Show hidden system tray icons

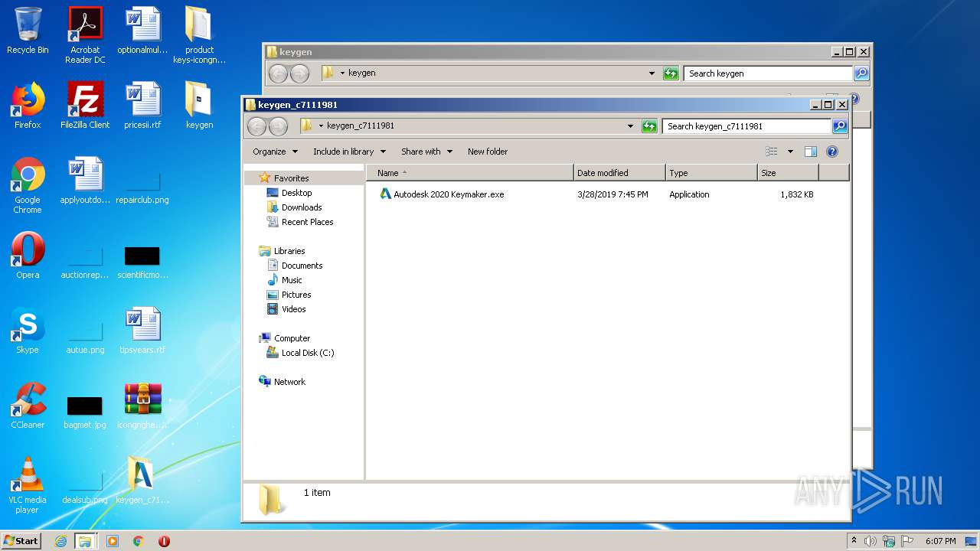click(854, 541)
